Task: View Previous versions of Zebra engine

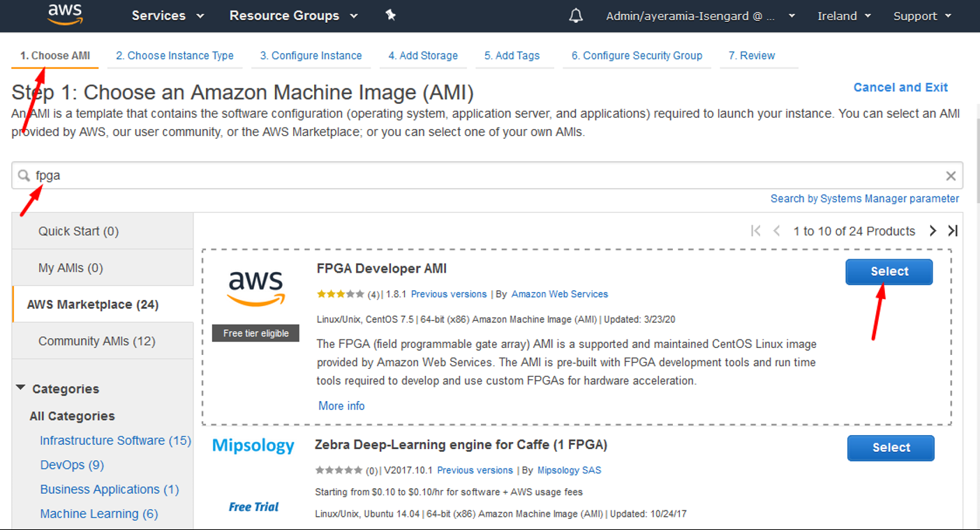Action: point(475,471)
